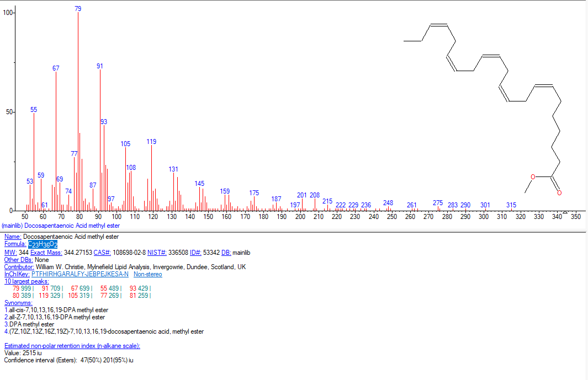Click the peak label 91 in the spectrum
588x380 pixels.
click(x=100, y=66)
